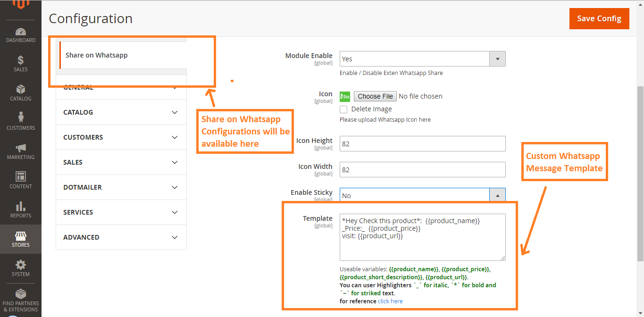Expand the SALES configuration section
644x317 pixels.
(121, 162)
